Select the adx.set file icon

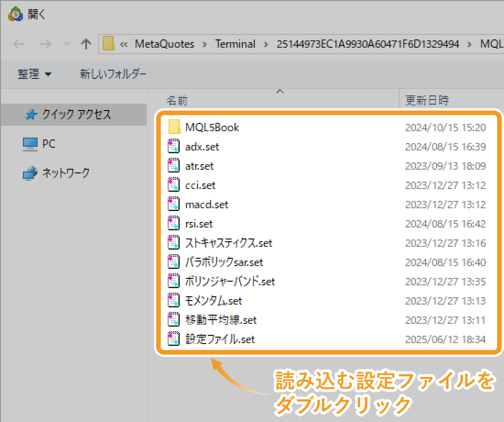click(x=174, y=146)
